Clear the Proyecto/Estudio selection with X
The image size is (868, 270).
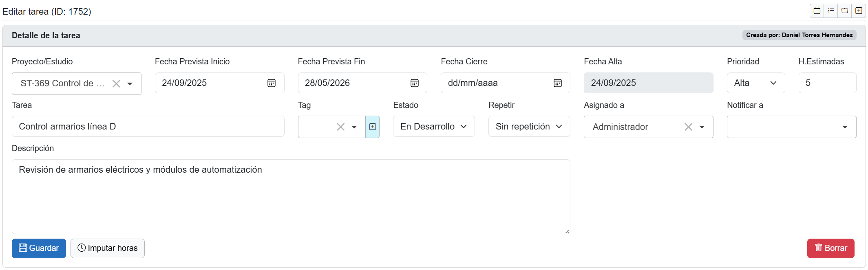[116, 83]
